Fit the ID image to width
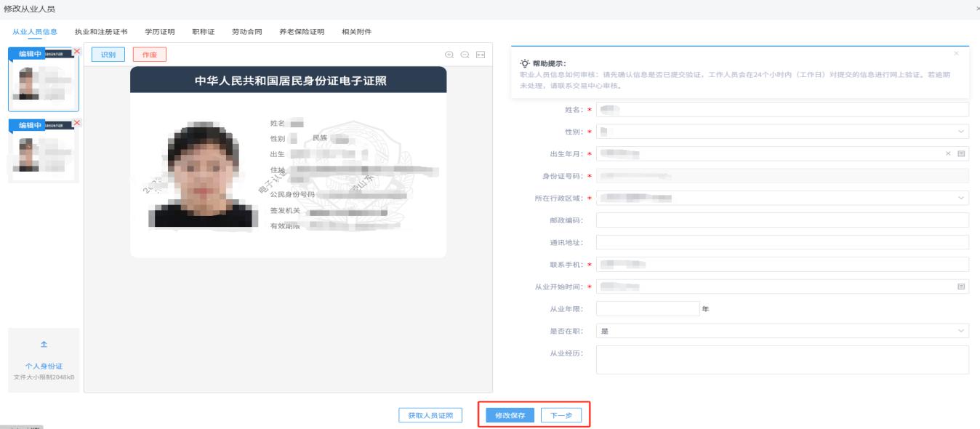The height and width of the screenshot is (429, 980). point(481,55)
